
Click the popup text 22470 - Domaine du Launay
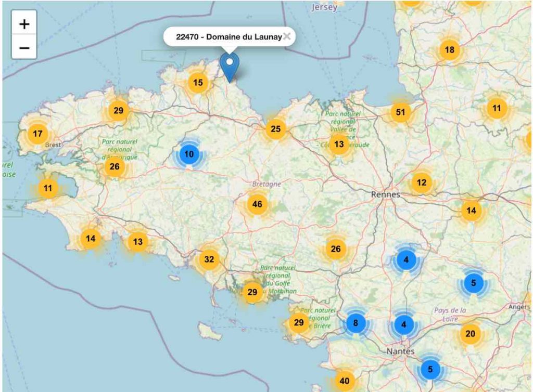coord(229,37)
